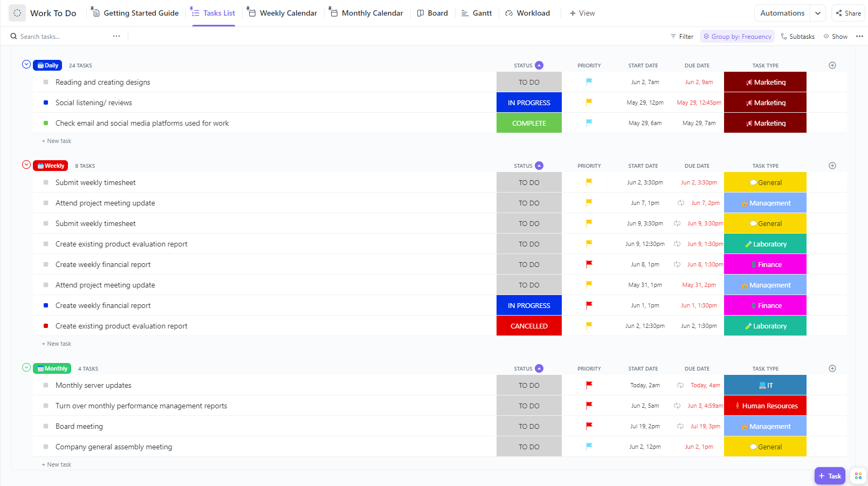Open the more options ellipsis beside search
868x486 pixels.
[x=116, y=36]
